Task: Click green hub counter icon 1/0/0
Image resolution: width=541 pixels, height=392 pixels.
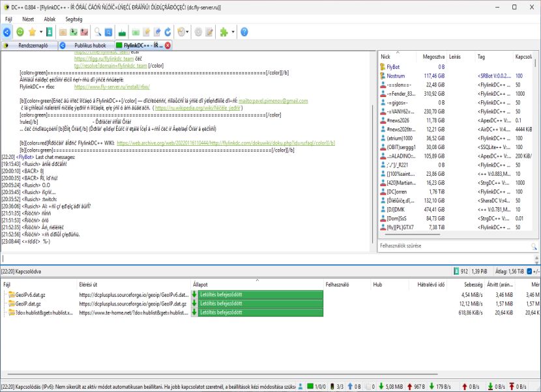Action: 310,387
